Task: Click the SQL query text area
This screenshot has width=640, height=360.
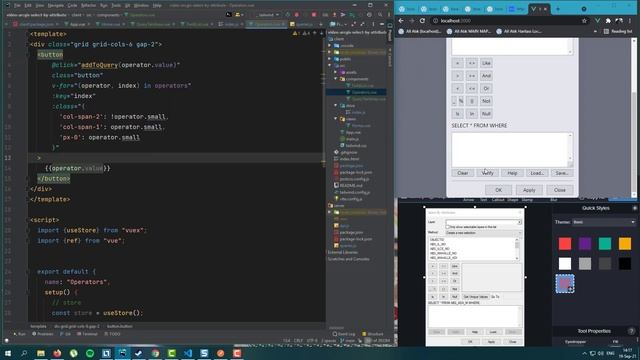Action: (x=512, y=150)
